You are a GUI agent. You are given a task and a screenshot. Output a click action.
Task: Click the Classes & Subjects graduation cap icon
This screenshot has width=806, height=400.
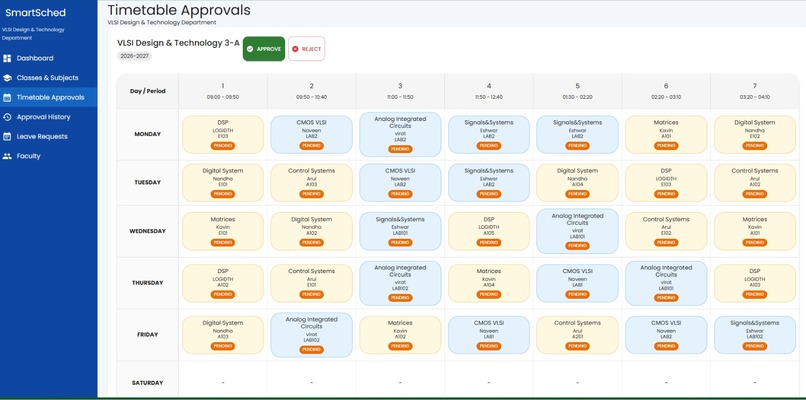[7, 78]
